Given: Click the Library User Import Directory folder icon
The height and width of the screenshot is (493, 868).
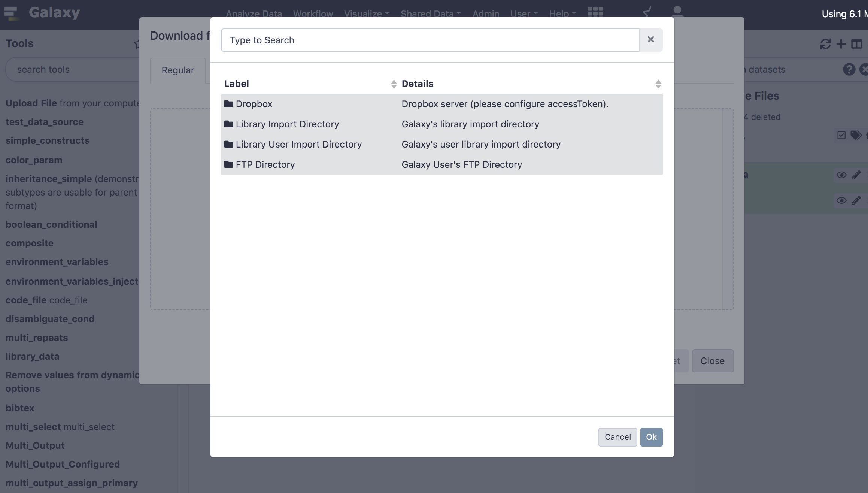Looking at the screenshot, I should [229, 144].
